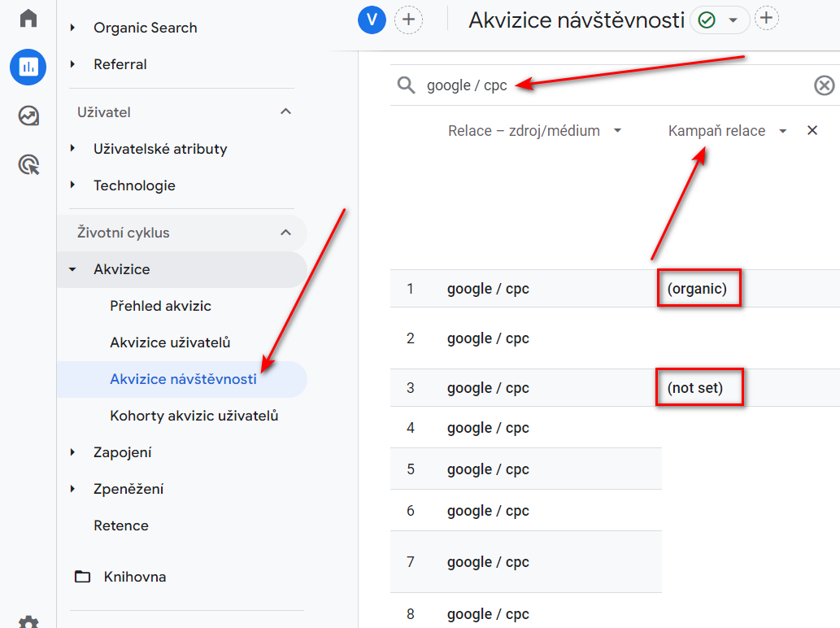Open Relace – zdroj/médium dimension dropdown

(618, 131)
